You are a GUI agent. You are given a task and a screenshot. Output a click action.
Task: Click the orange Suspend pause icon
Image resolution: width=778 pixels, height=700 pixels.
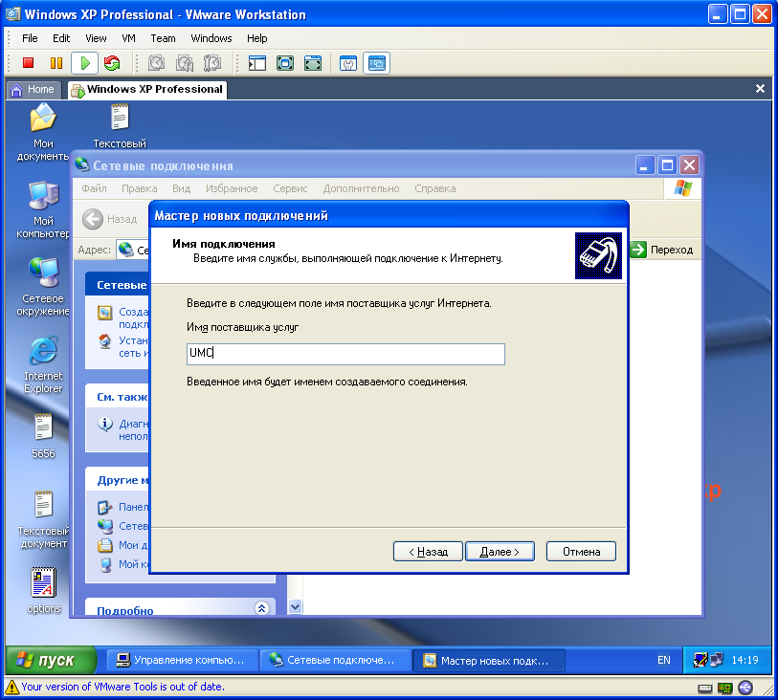point(56,63)
